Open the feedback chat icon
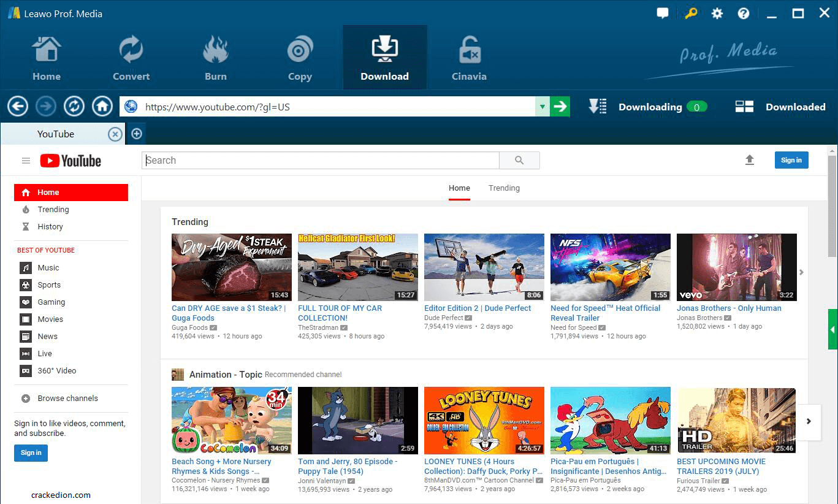Viewport: 838px width, 504px height. coord(663,13)
